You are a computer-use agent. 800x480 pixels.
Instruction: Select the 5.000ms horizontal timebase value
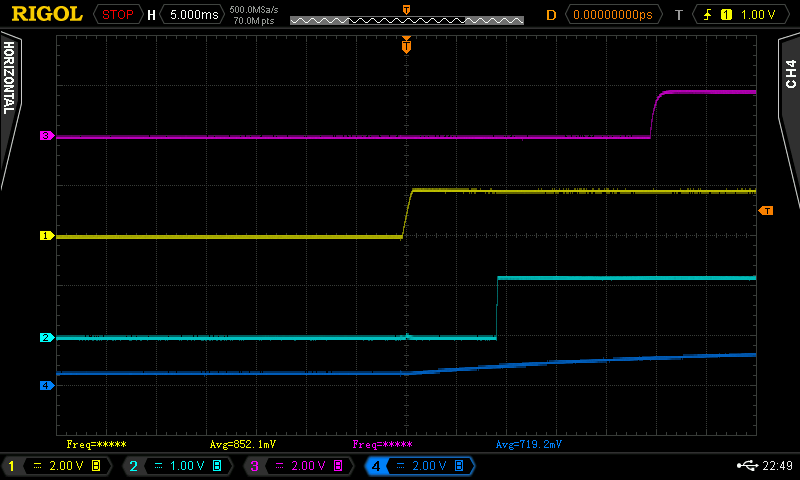click(x=194, y=15)
